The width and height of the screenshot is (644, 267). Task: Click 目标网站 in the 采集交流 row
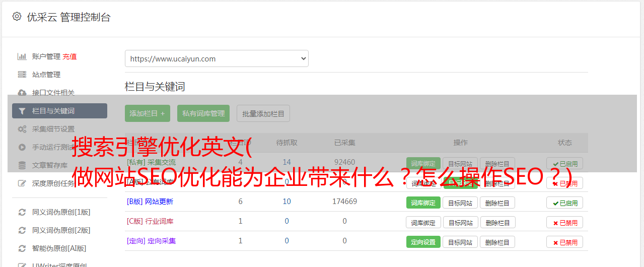click(x=460, y=163)
